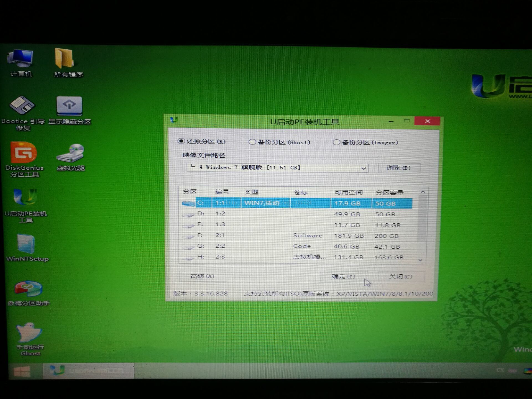Viewport: 532px width, 399px height.
Task: Select the D: 1:2 partition row
Action: 296,214
